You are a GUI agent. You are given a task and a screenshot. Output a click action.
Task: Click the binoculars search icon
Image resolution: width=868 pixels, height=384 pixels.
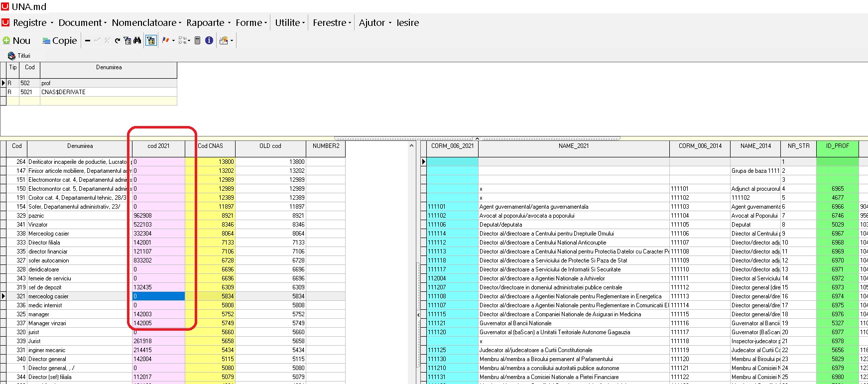click(137, 41)
